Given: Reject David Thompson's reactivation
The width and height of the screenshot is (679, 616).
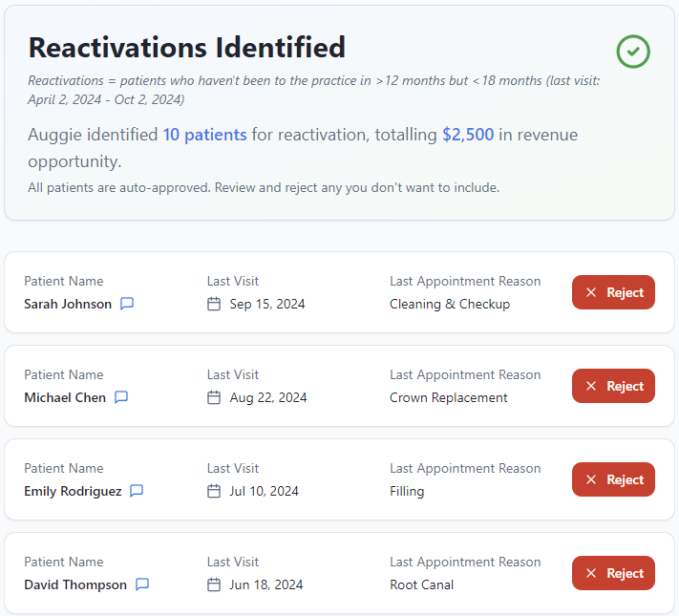Looking at the screenshot, I should 613,573.
